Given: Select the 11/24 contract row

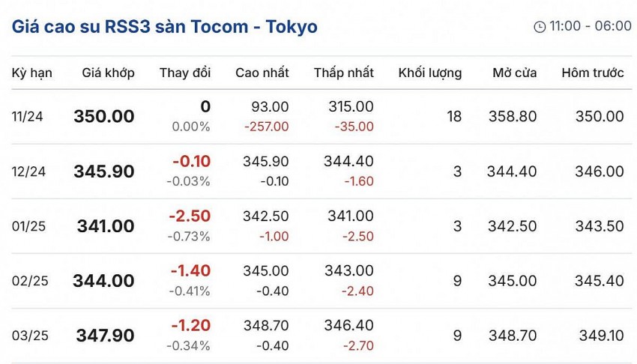Looking at the screenshot, I should 28,117.
